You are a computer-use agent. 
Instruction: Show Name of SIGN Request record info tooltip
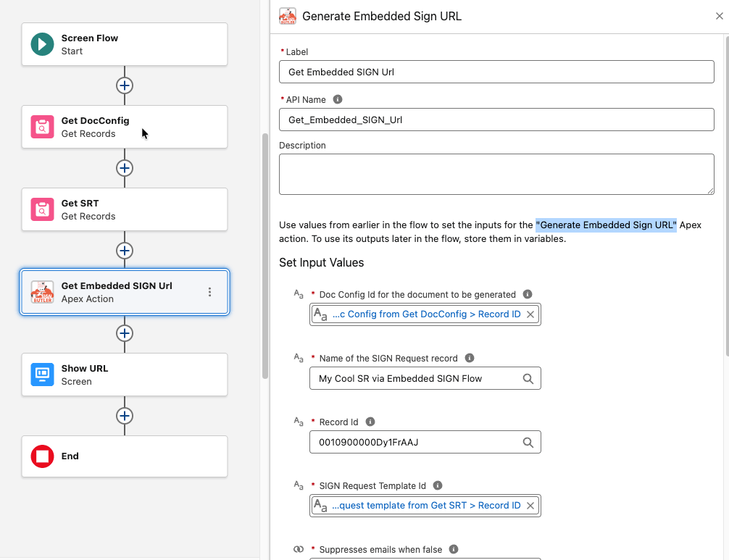pyautogui.click(x=470, y=358)
